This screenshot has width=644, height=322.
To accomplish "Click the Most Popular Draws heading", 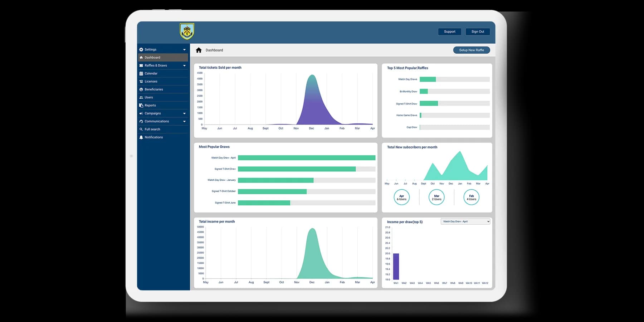I will 214,147.
